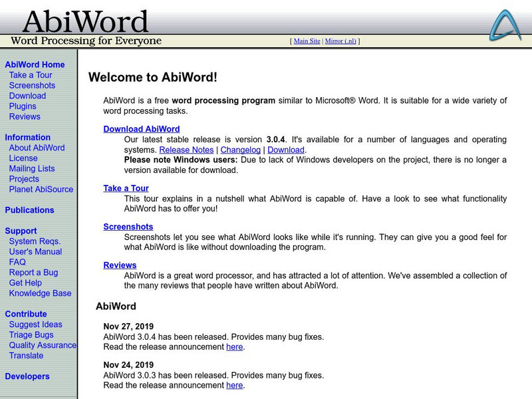Click the Download AbiWord heading link

[142, 129]
